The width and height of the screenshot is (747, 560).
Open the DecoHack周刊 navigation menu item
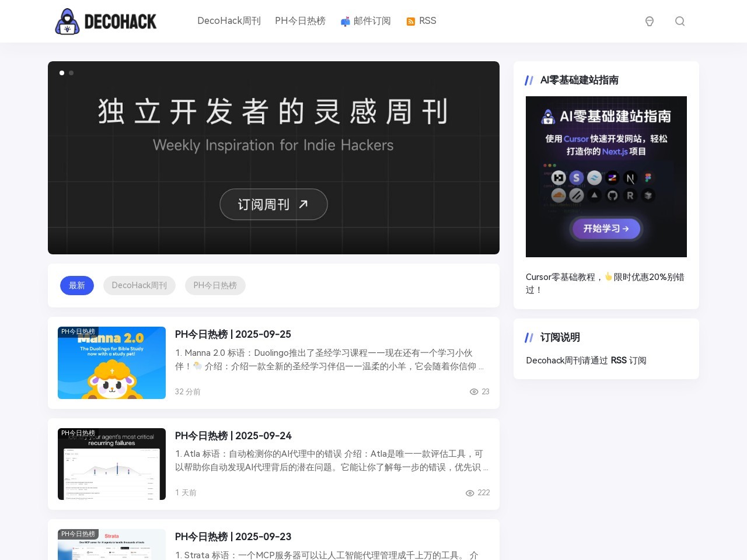tap(229, 21)
